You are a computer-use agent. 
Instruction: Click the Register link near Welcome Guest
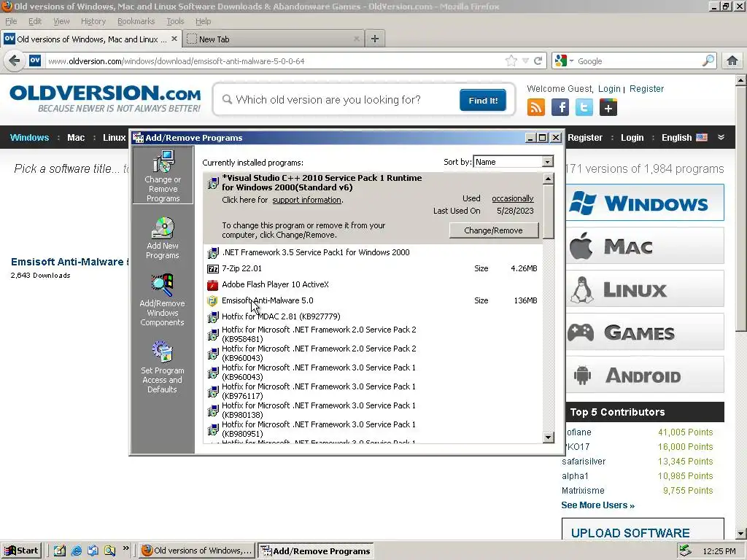click(646, 88)
